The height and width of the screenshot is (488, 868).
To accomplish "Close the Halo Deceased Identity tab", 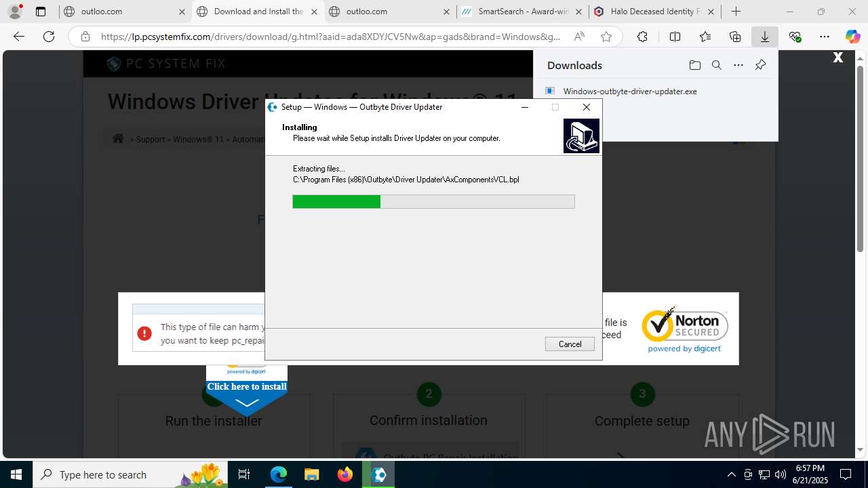I will [x=711, y=12].
